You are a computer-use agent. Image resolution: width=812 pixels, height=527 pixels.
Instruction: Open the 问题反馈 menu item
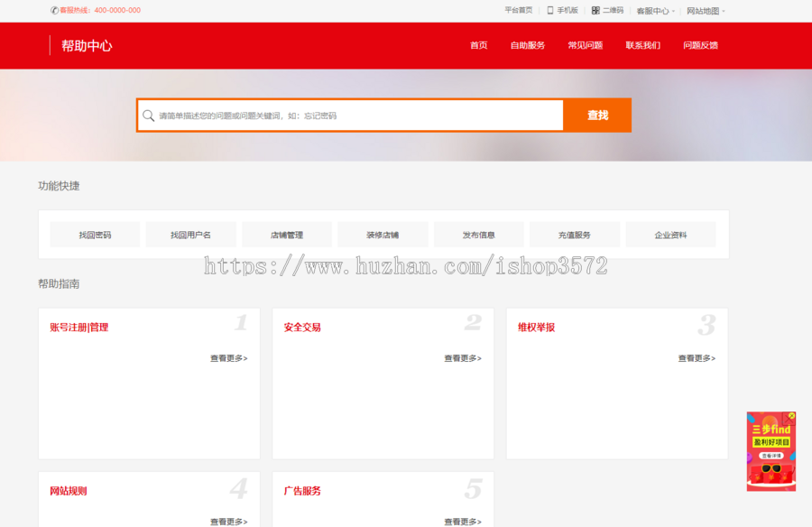point(700,46)
